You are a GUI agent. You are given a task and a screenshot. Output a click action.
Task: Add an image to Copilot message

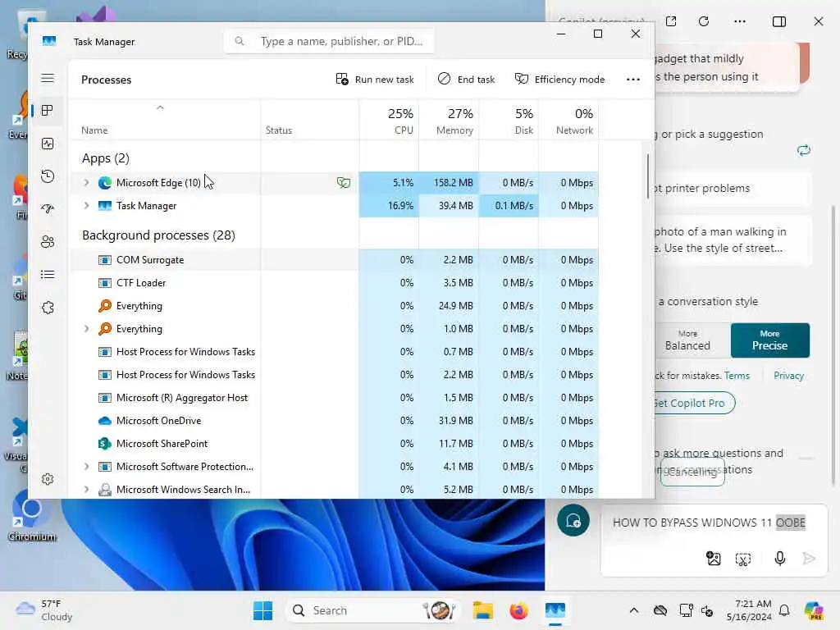tap(714, 559)
